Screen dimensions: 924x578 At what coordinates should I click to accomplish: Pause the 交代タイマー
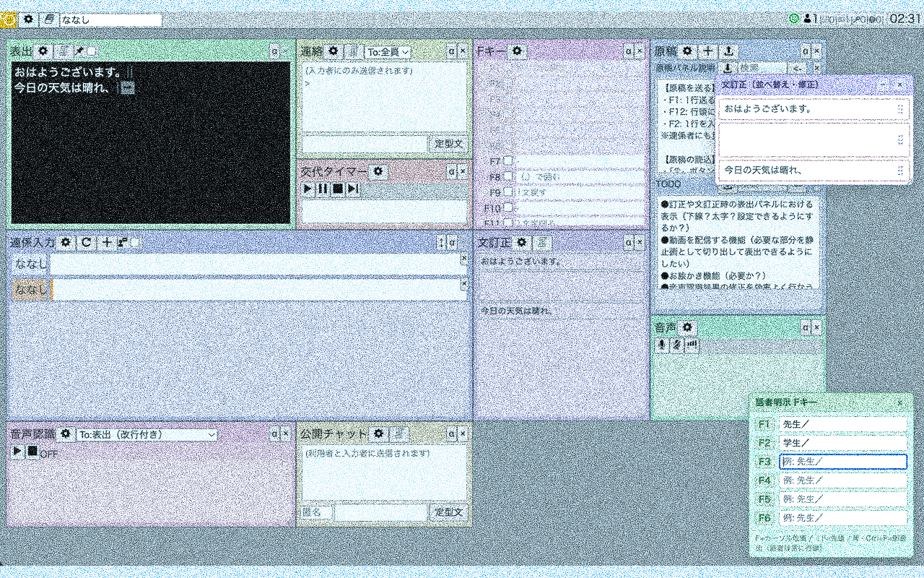(323, 189)
